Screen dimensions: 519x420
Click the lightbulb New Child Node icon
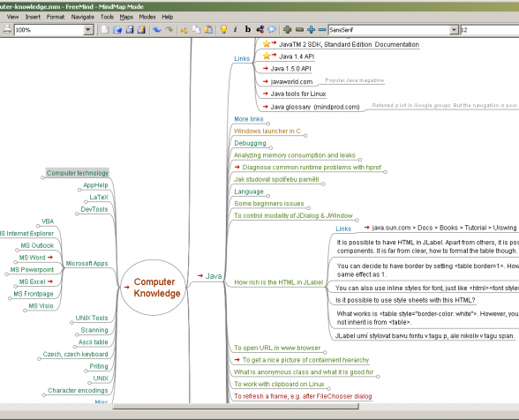(224, 29)
